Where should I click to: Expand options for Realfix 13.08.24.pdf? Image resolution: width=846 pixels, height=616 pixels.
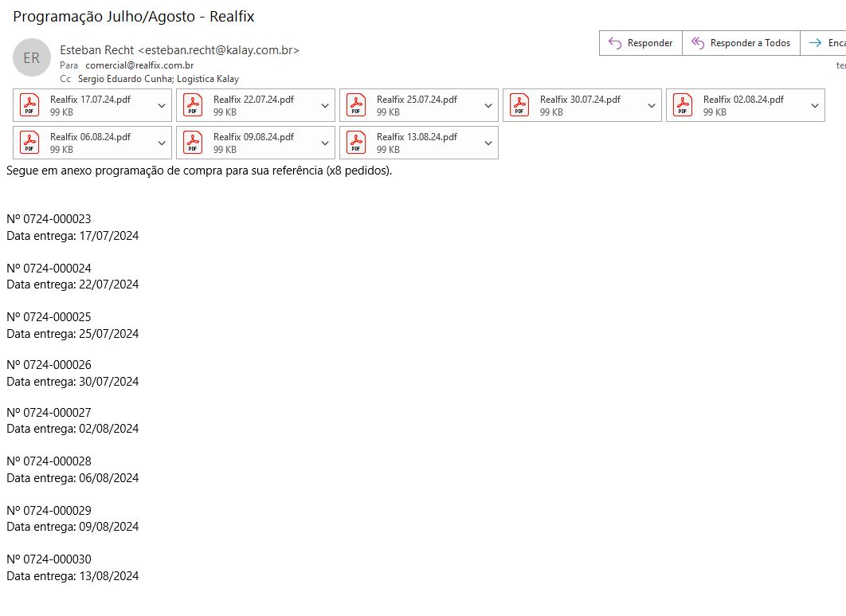coord(489,143)
